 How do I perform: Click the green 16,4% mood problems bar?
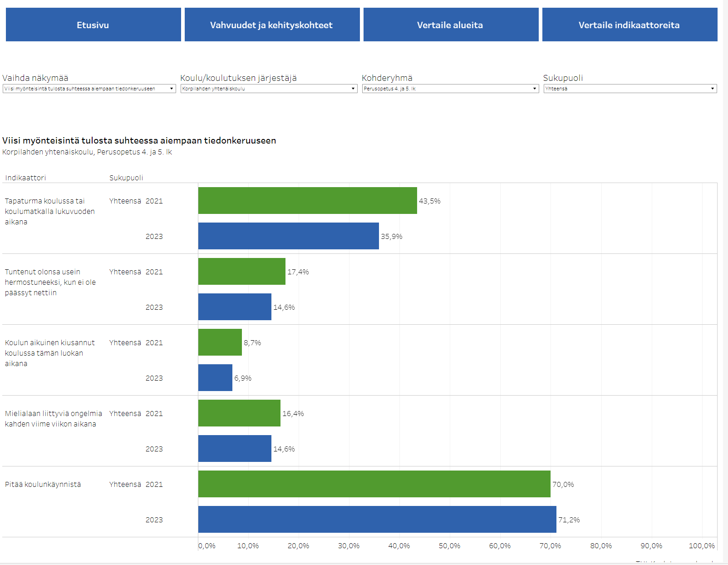[x=239, y=413]
